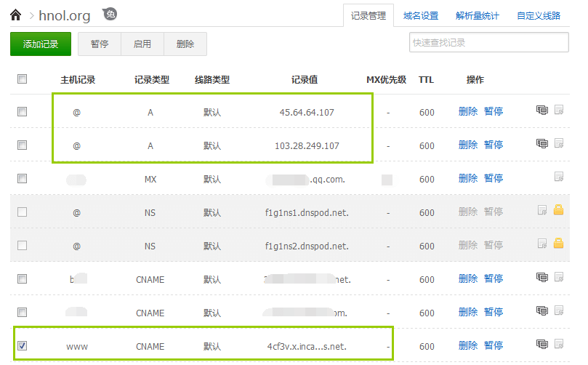Open note icon for the first CNAME record
The width and height of the screenshot is (588, 365).
click(x=559, y=277)
